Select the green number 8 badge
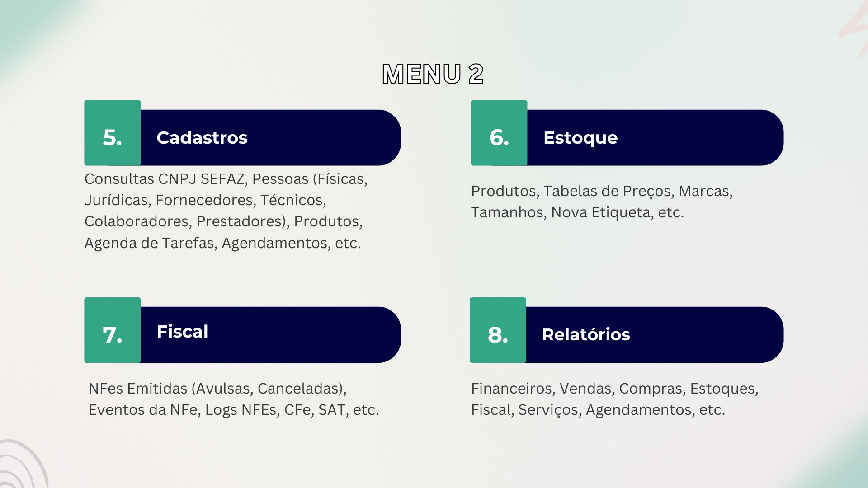868x488 pixels. [498, 330]
